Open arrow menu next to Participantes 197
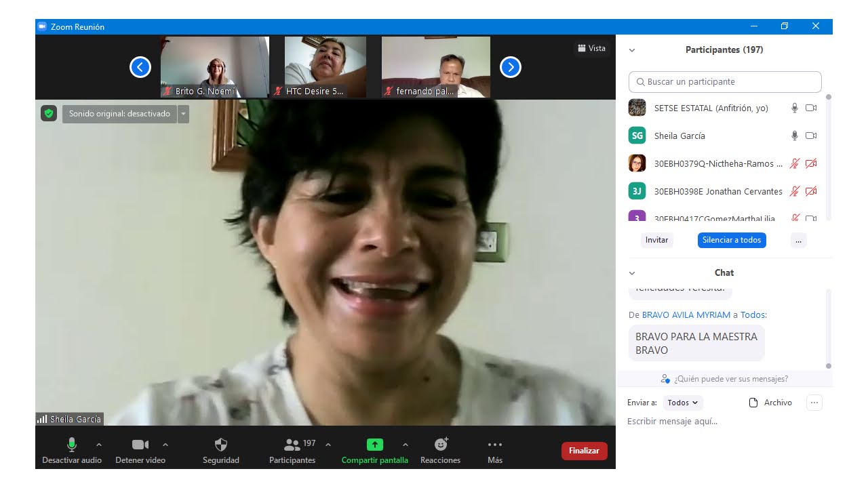868x488 pixels. [328, 445]
